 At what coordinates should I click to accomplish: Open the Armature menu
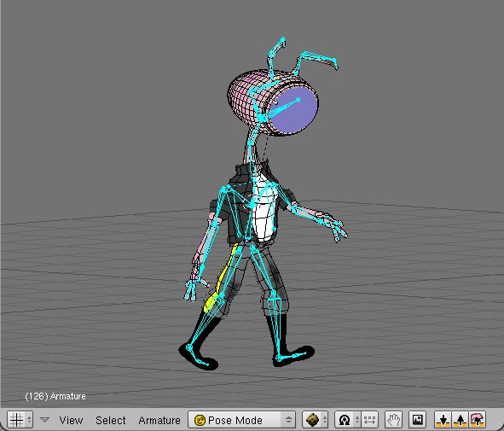[x=159, y=420]
